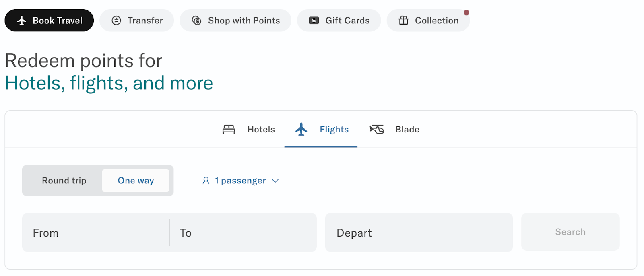Click the Search button
The width and height of the screenshot is (644, 276).
[x=570, y=232]
